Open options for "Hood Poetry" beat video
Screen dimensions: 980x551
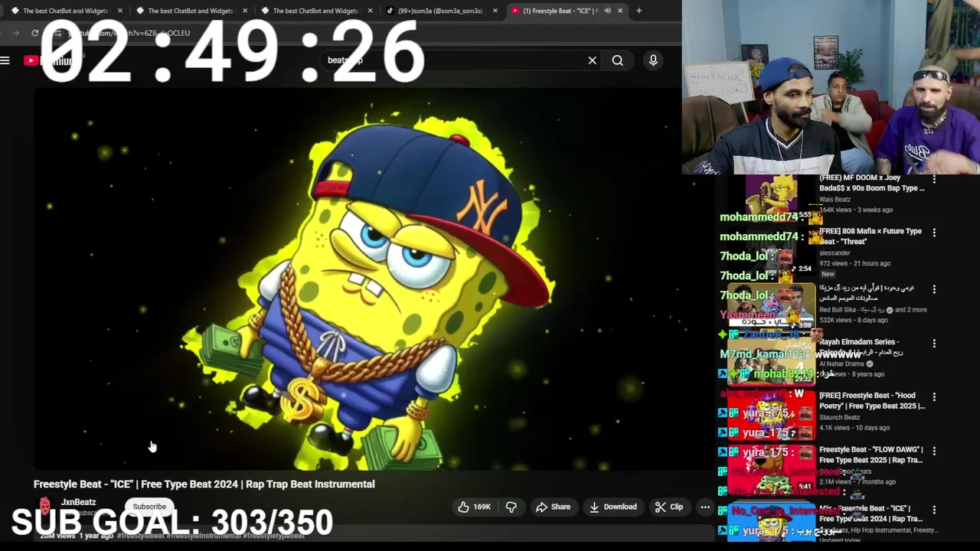[934, 397]
